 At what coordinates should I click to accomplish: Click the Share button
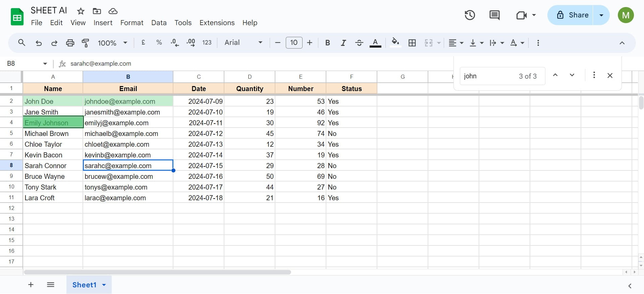(x=572, y=15)
